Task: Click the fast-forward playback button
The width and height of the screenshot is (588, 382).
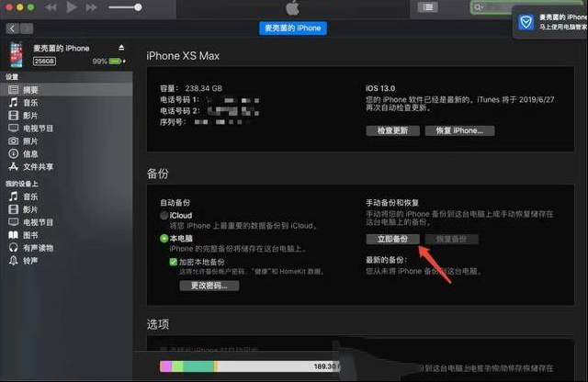Action: coord(91,7)
